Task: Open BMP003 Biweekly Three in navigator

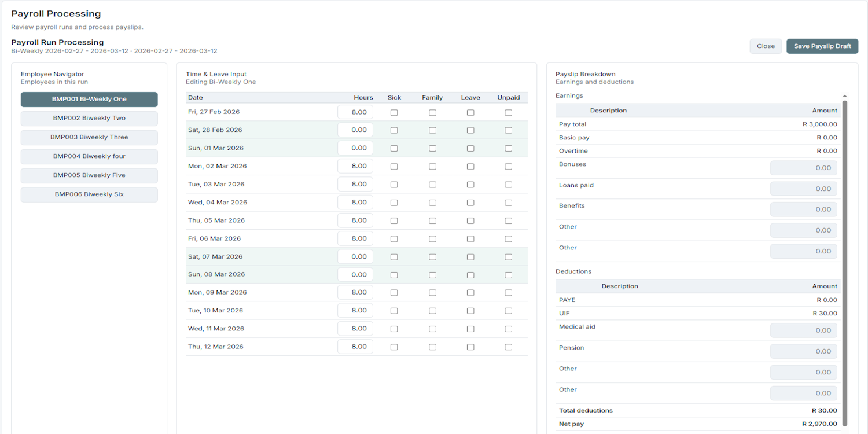Action: 89,137
